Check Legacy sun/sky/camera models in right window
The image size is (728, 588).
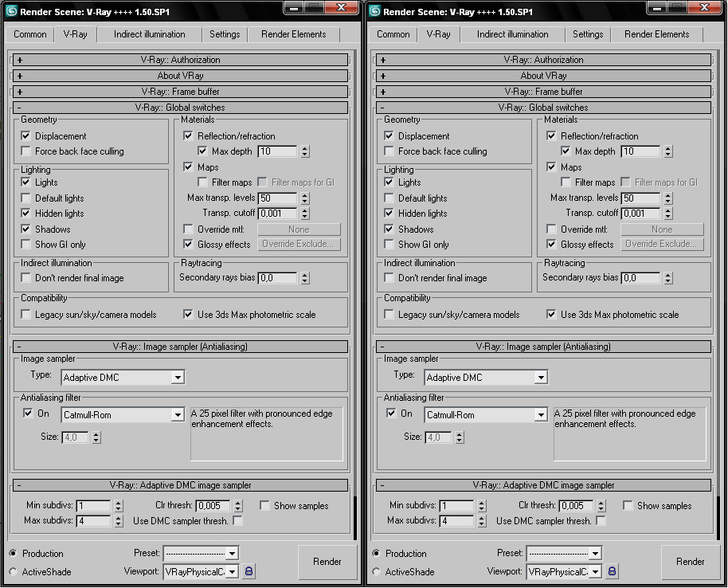(389, 315)
